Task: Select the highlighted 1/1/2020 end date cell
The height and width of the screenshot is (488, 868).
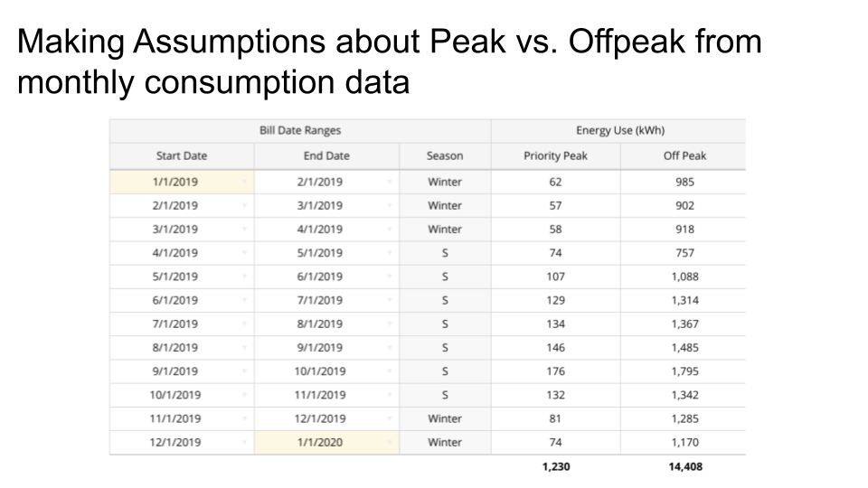Action: 320,443
